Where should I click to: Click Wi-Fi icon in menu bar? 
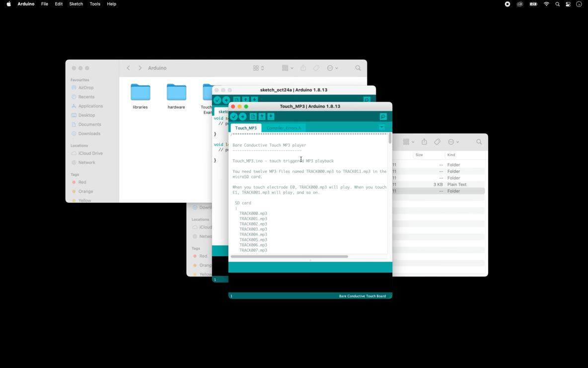point(546,4)
